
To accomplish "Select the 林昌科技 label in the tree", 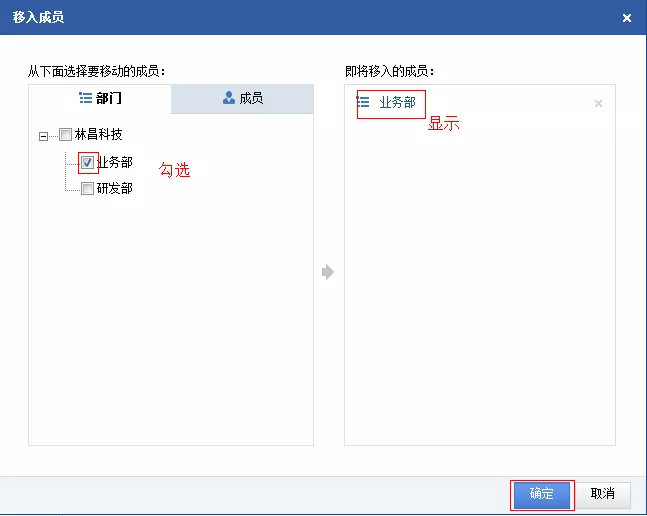I will click(99, 135).
